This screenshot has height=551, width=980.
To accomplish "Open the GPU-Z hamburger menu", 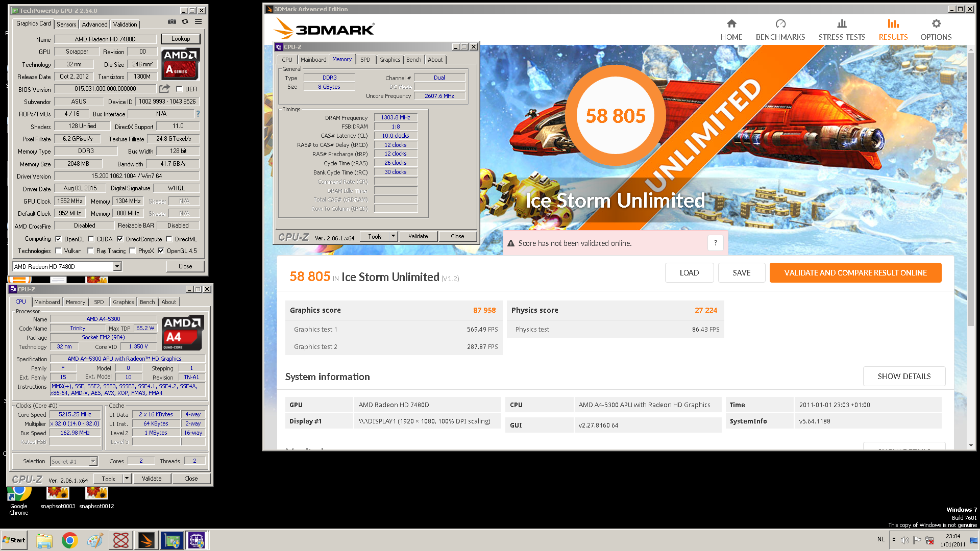I will [199, 22].
